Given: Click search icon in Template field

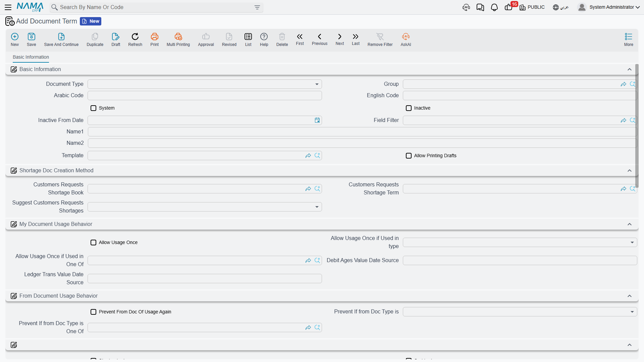Looking at the screenshot, I should point(317,156).
